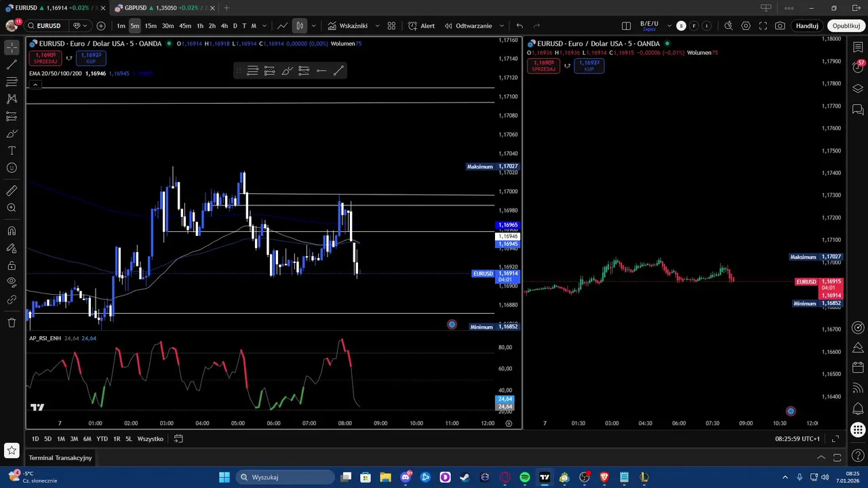This screenshot has width=868, height=488.
Task: Expand favorite indicators dropdown arrow
Action: pos(377,26)
